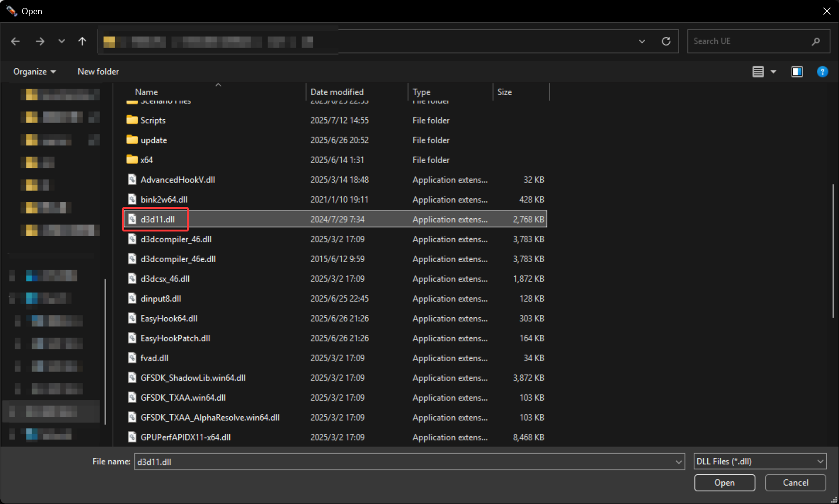Click the change view layout icon
Screen dimensions: 839x504
(758, 72)
